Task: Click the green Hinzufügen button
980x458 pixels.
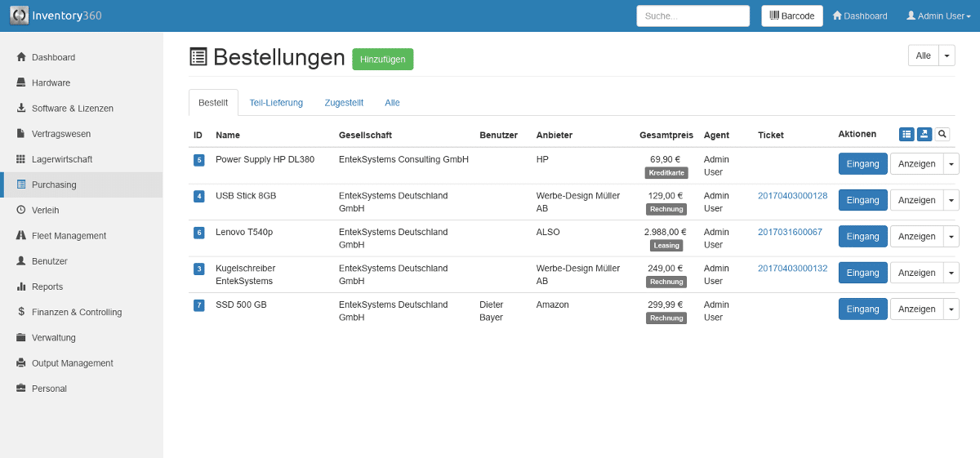Action: click(382, 59)
